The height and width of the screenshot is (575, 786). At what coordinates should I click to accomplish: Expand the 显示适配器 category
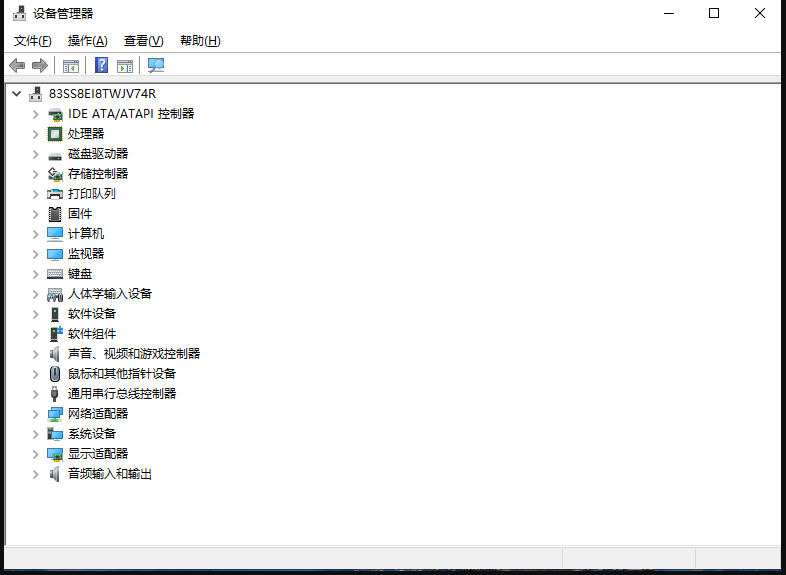[35, 454]
